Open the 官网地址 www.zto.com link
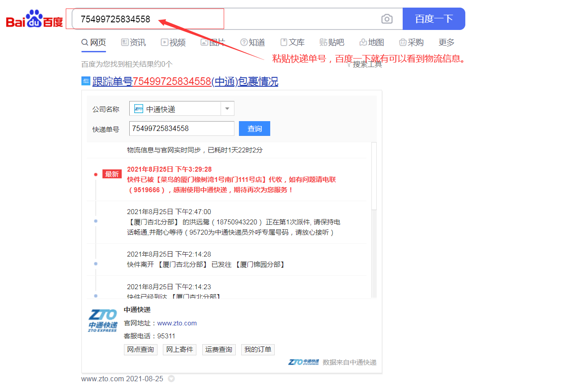This screenshot has height=392, width=570. tap(177, 323)
